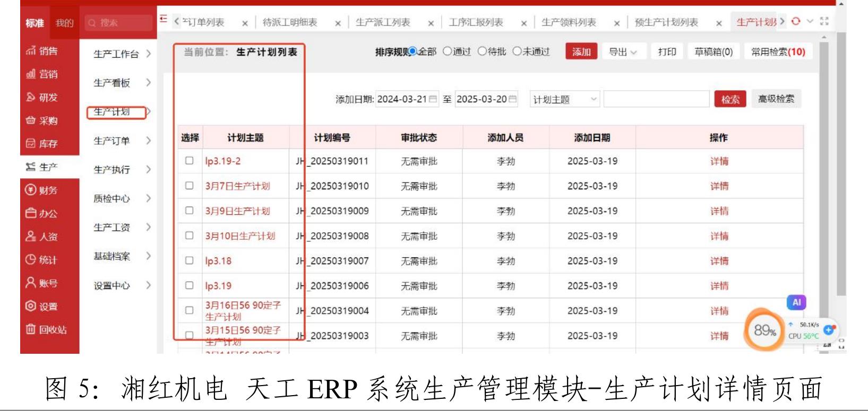Select the 通过 radio button

click(x=447, y=51)
